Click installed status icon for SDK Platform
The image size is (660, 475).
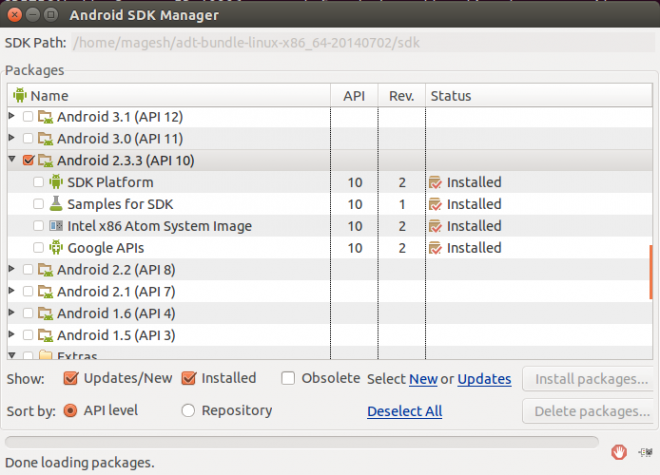pyautogui.click(x=435, y=182)
